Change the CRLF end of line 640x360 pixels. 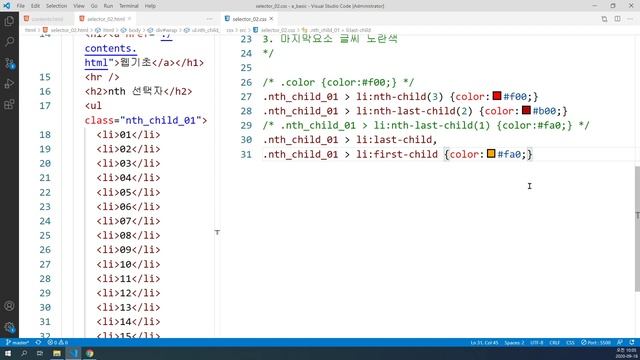[555, 342]
